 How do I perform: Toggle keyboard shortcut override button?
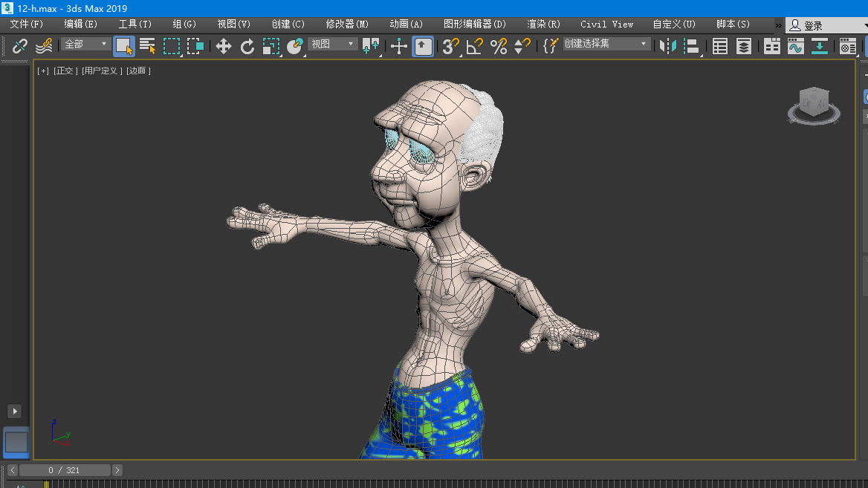tap(423, 47)
